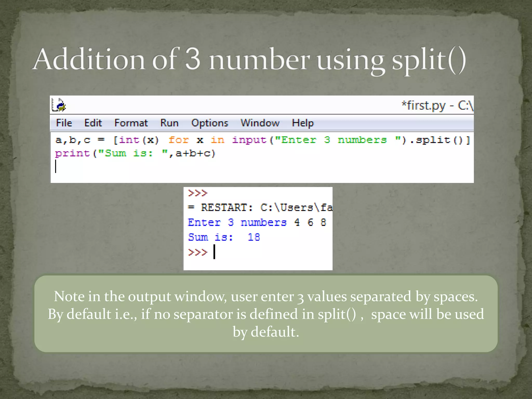Screen dimensions: 532x399
Task: Click the first >>> prompt in shell
Action: click(x=198, y=193)
